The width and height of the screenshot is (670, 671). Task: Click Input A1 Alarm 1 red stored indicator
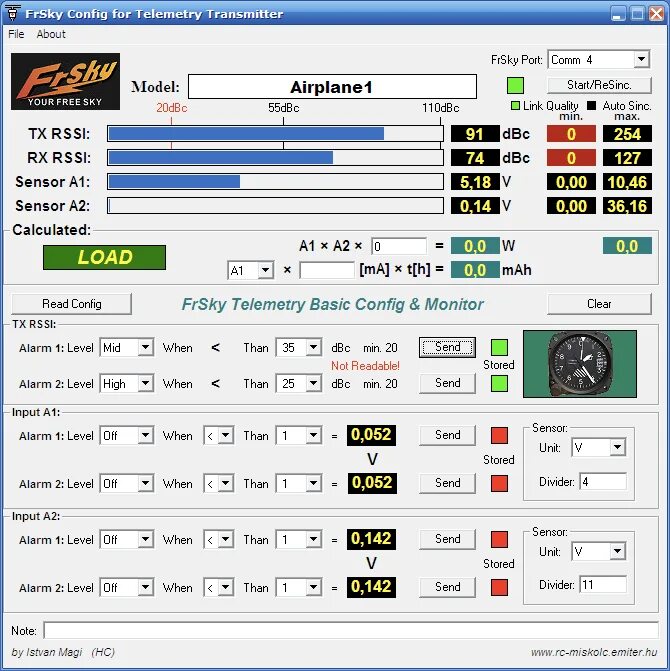[x=499, y=435]
